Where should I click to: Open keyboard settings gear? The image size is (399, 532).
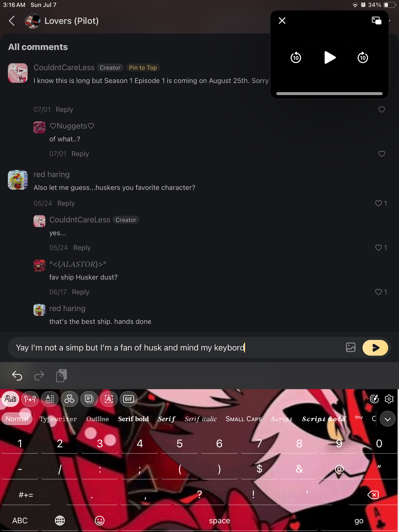pos(389,399)
